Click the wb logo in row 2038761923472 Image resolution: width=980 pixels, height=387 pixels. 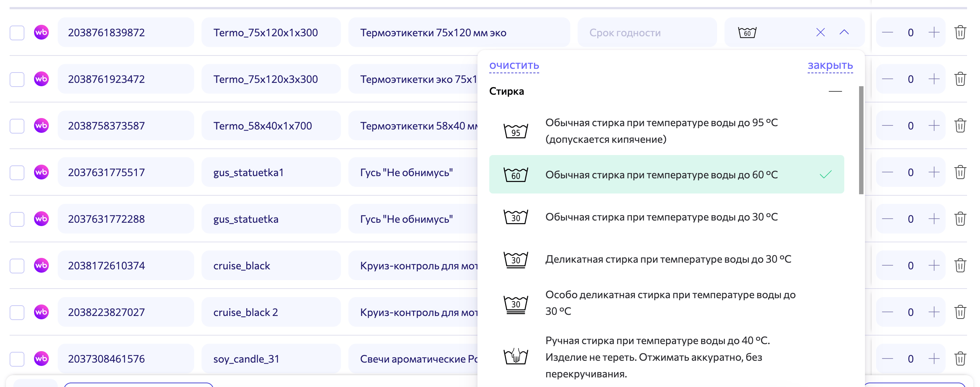(x=41, y=79)
